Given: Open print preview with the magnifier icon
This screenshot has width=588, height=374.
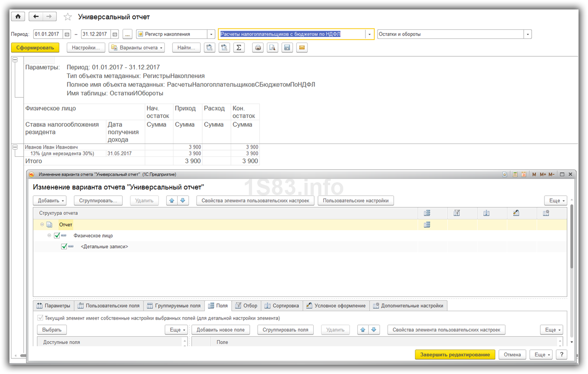Looking at the screenshot, I should (x=272, y=48).
